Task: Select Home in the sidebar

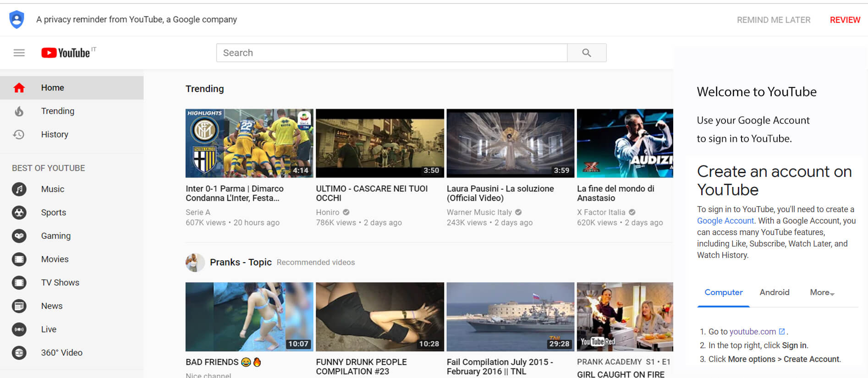Action: (71, 88)
